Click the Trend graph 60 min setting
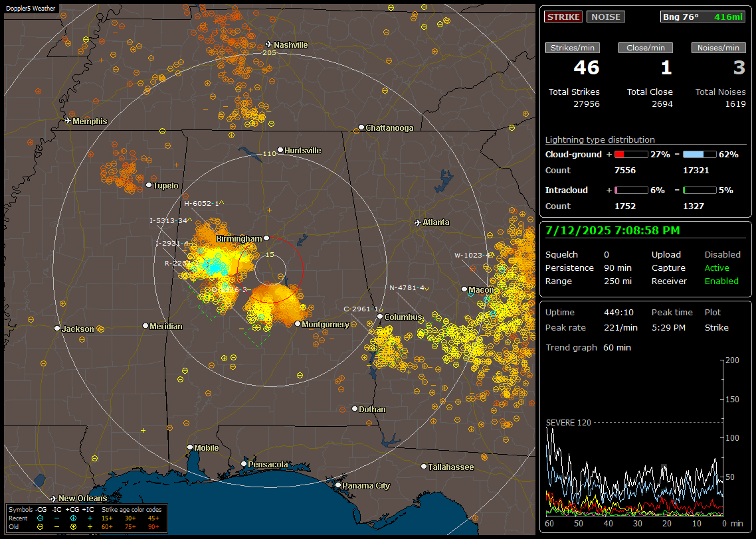The height and width of the screenshot is (539, 756). pyautogui.click(x=616, y=347)
